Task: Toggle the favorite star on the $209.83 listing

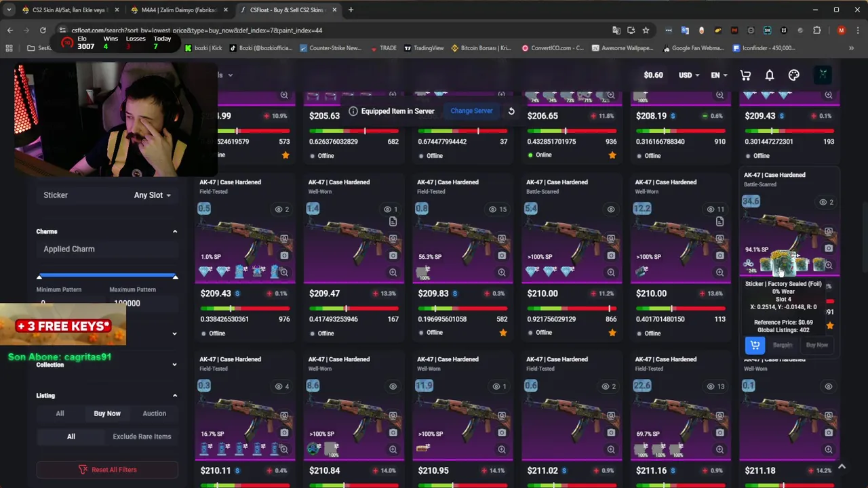Action: point(502,333)
